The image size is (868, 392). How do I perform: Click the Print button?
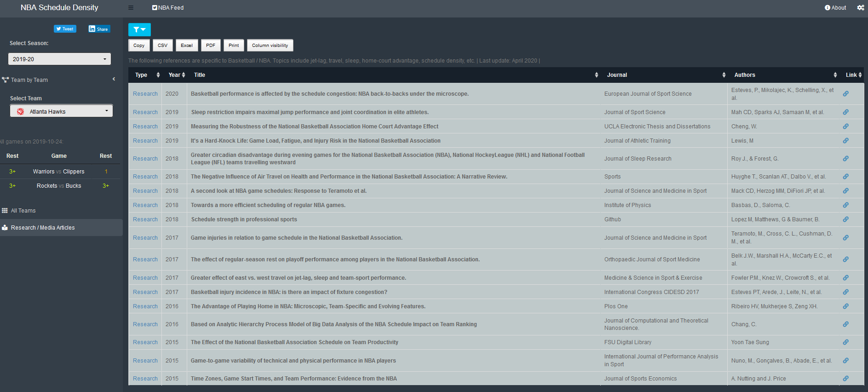(x=234, y=45)
